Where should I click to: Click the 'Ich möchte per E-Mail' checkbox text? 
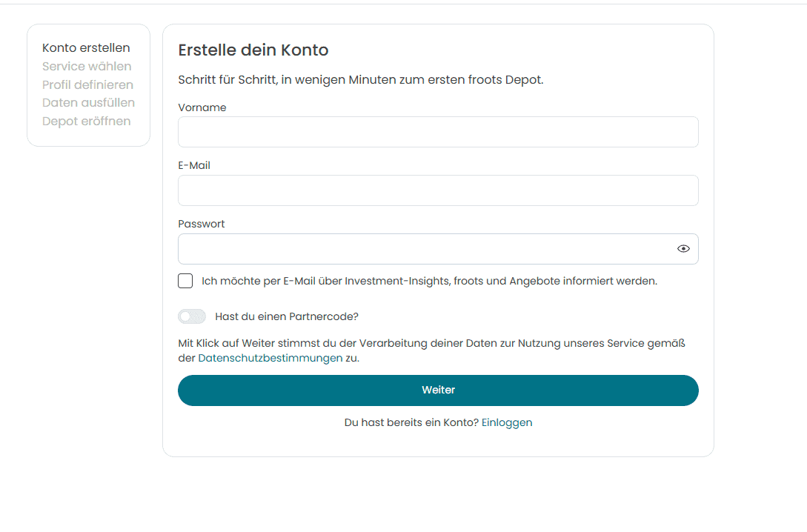click(429, 281)
